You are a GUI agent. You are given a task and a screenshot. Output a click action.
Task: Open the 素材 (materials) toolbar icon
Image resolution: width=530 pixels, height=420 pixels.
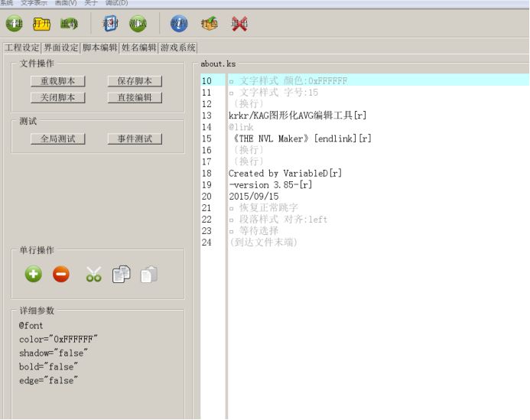[x=110, y=24]
